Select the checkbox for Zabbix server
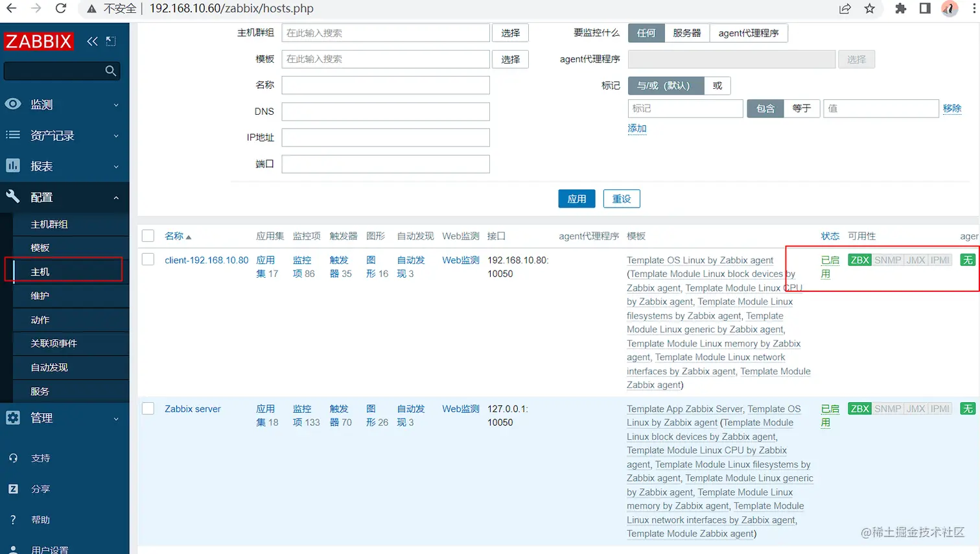The width and height of the screenshot is (980, 554). pyautogui.click(x=148, y=408)
